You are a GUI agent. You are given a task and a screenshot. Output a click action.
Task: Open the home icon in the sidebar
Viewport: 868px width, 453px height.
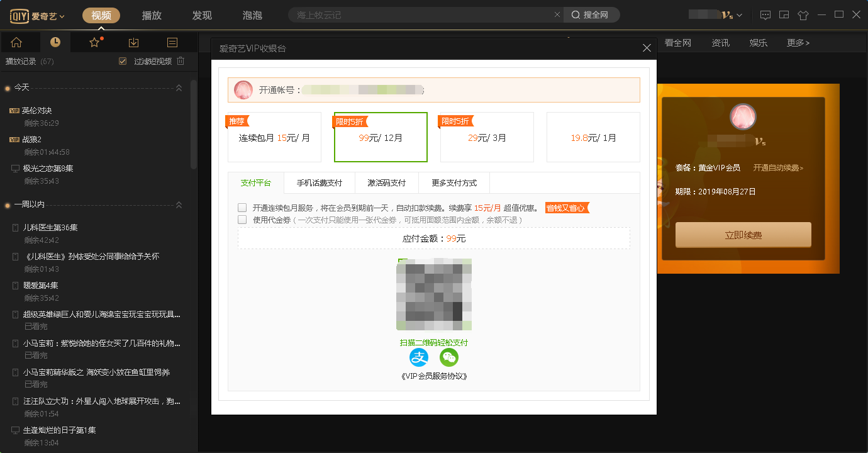click(16, 43)
